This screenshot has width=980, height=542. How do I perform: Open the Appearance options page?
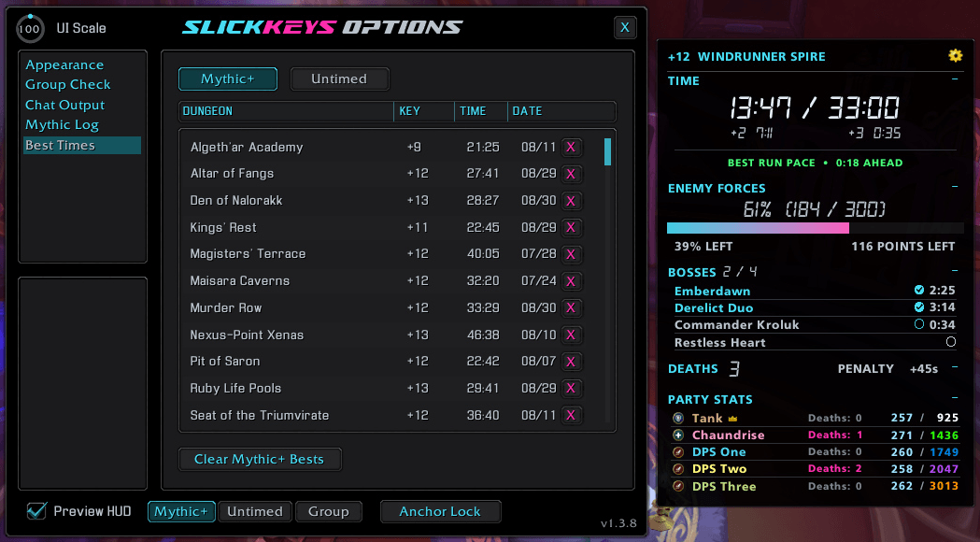[64, 65]
